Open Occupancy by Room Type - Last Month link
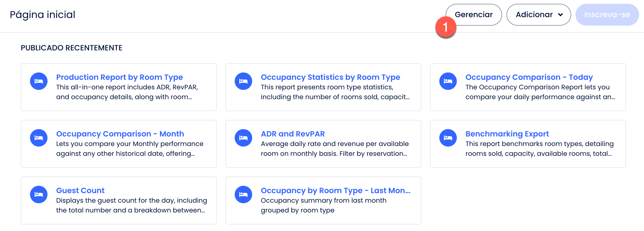 click(335, 191)
